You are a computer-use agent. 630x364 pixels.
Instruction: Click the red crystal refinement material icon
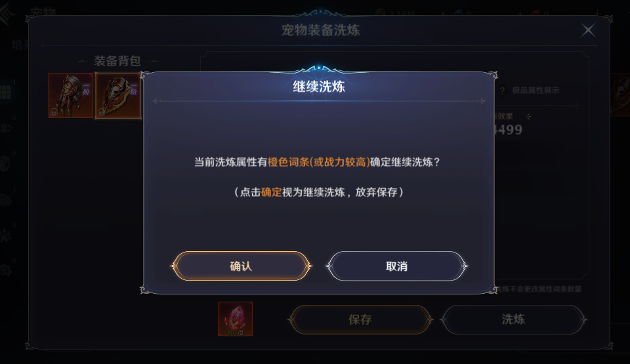tap(235, 319)
